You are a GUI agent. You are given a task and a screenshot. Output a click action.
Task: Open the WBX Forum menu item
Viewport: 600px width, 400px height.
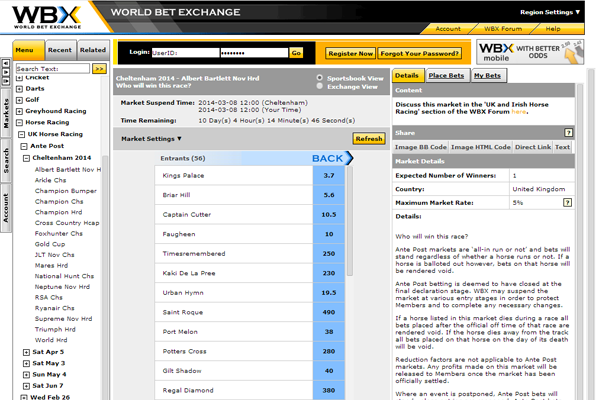tap(503, 29)
